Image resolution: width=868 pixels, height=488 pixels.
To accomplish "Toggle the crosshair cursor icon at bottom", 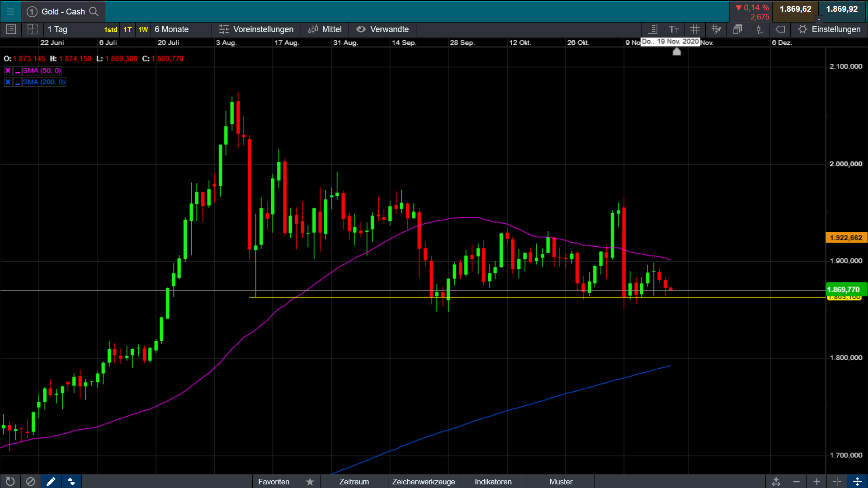I will point(837,482).
